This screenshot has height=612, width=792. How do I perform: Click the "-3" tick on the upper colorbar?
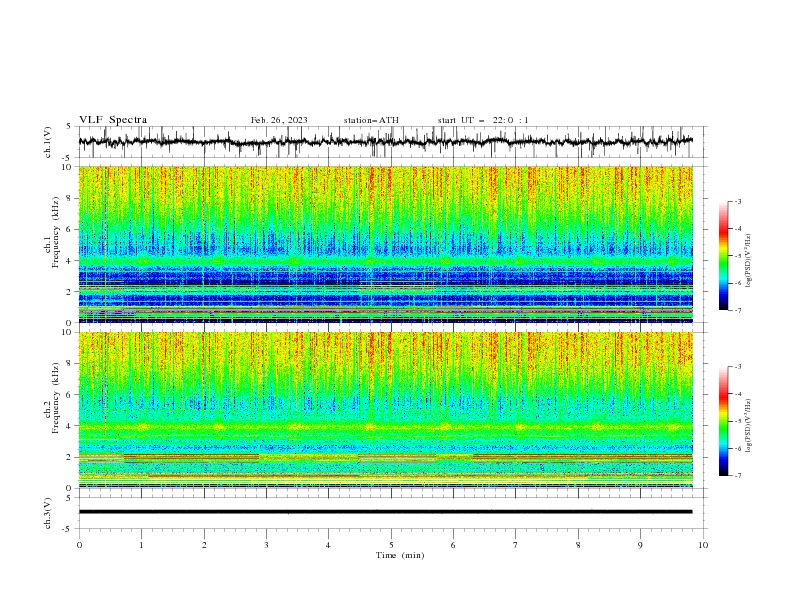pyautogui.click(x=737, y=201)
